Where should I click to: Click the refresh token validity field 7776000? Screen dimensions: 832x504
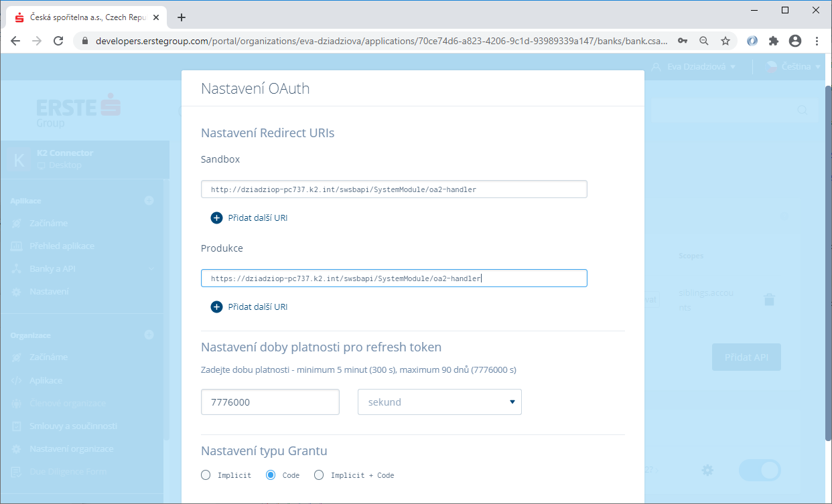[270, 402]
